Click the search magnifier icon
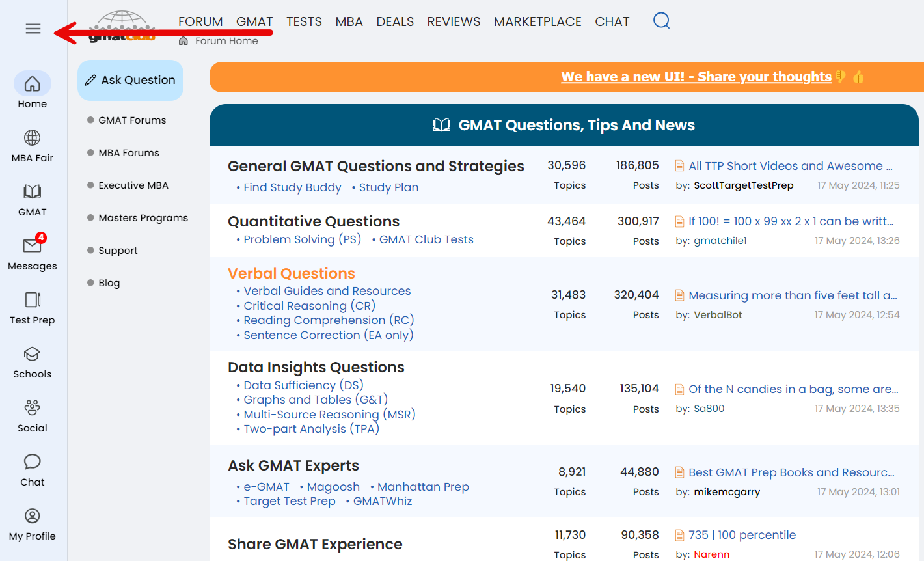924x561 pixels. (661, 21)
